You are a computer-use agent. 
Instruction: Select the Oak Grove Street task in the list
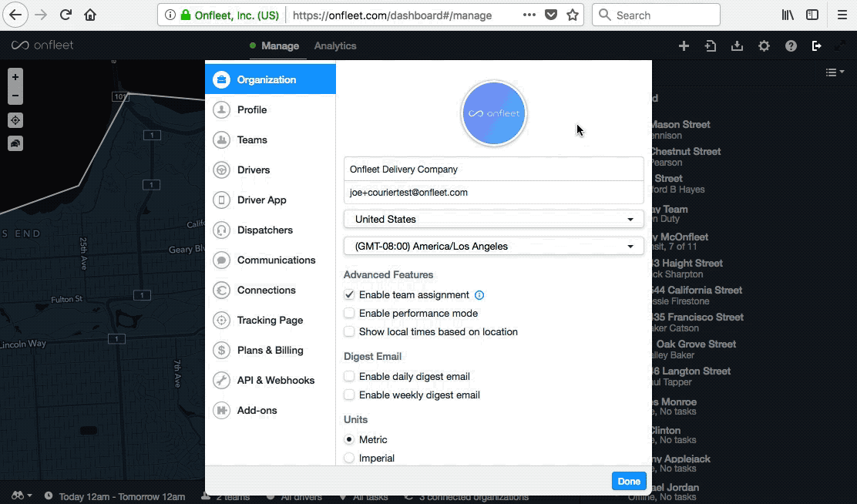point(694,349)
